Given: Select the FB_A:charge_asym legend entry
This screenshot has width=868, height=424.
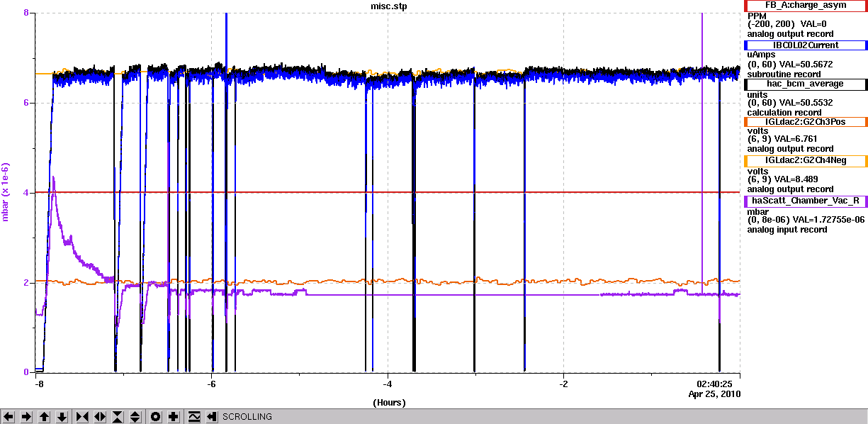Looking at the screenshot, I should pyautogui.click(x=805, y=6).
